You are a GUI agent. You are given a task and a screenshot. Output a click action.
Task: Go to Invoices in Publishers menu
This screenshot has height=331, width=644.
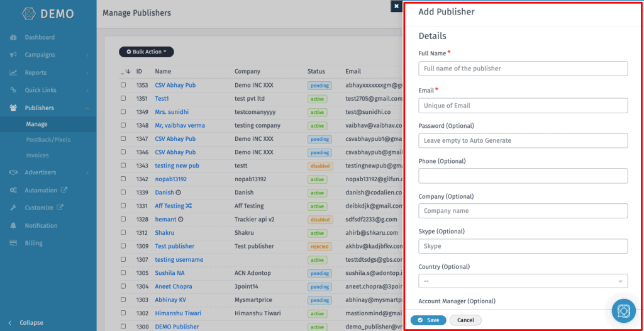38,155
